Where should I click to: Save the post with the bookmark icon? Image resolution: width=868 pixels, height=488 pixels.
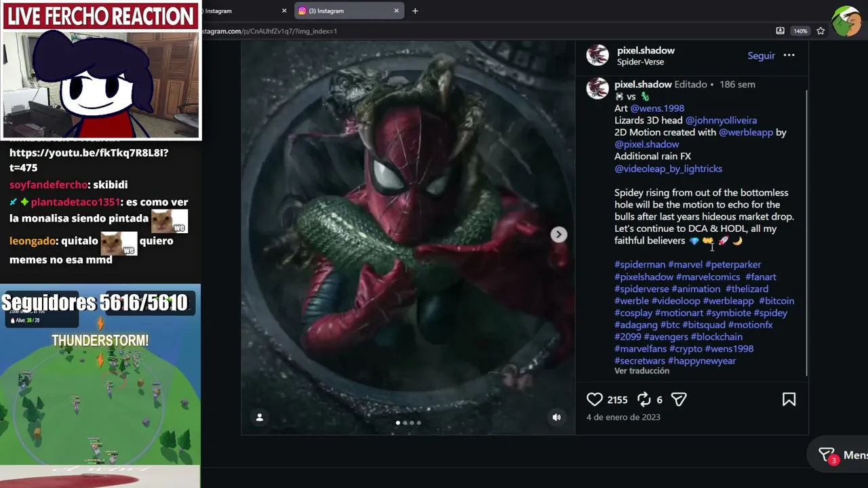pyautogui.click(x=789, y=400)
